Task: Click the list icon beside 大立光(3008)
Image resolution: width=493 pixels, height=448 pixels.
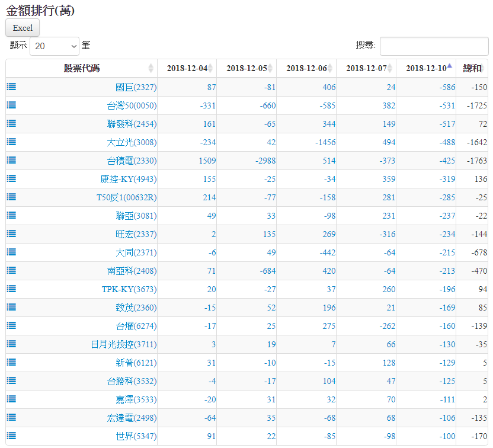Action: tap(11, 142)
